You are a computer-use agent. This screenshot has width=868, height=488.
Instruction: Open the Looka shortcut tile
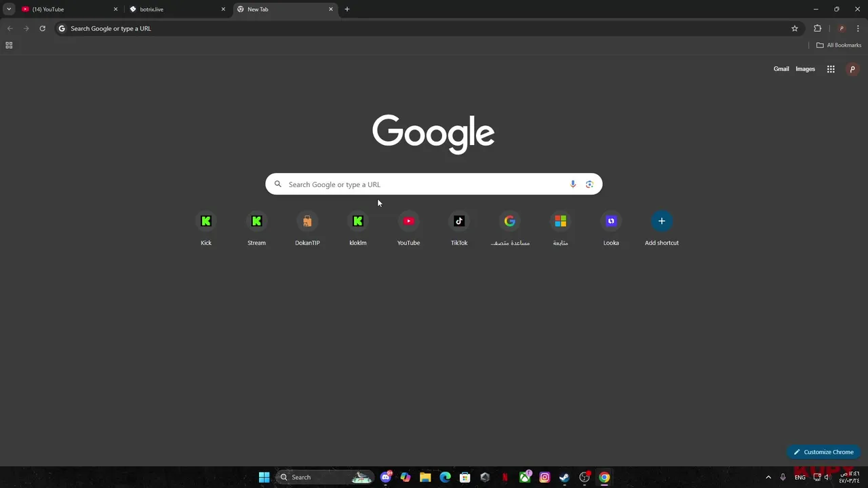pos(611,229)
